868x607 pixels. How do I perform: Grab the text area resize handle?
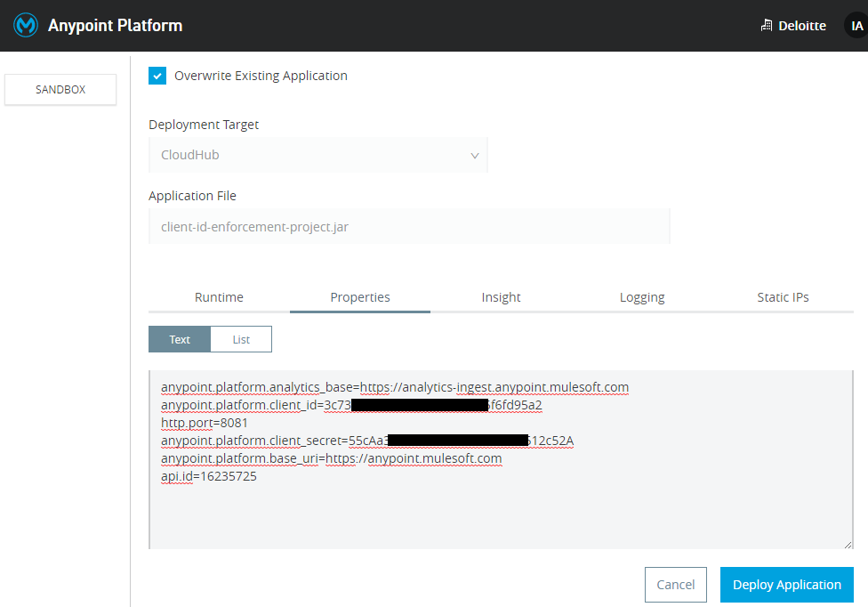coord(848,544)
